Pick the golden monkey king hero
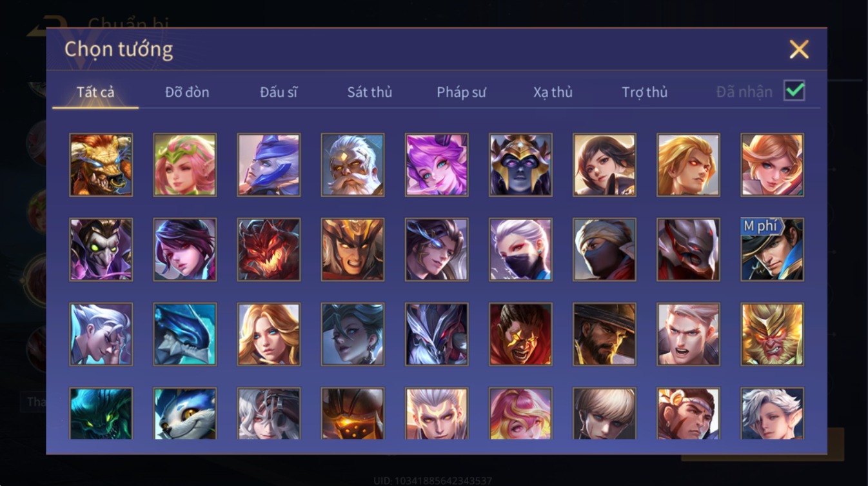Viewport: 868px width, 486px height. [772, 334]
